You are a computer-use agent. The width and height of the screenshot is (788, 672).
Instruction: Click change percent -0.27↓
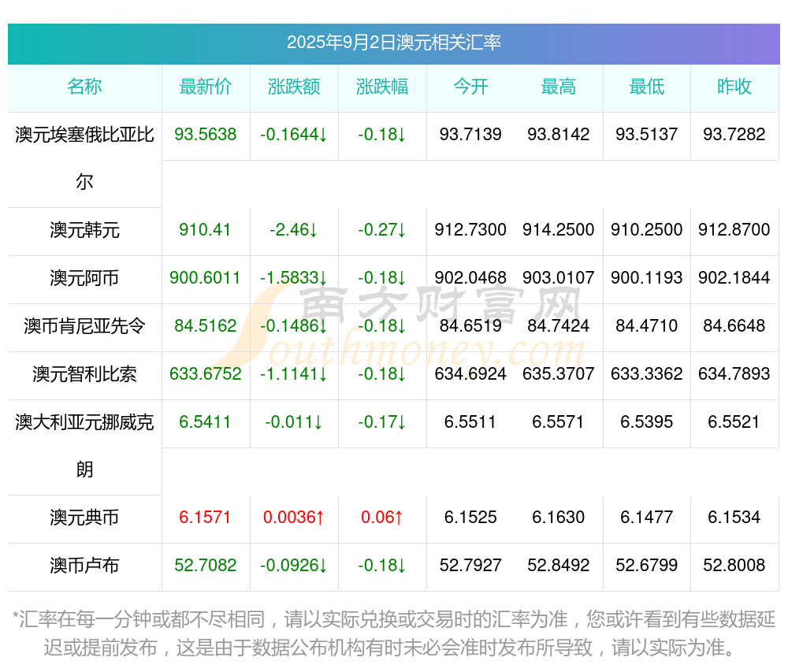point(382,229)
